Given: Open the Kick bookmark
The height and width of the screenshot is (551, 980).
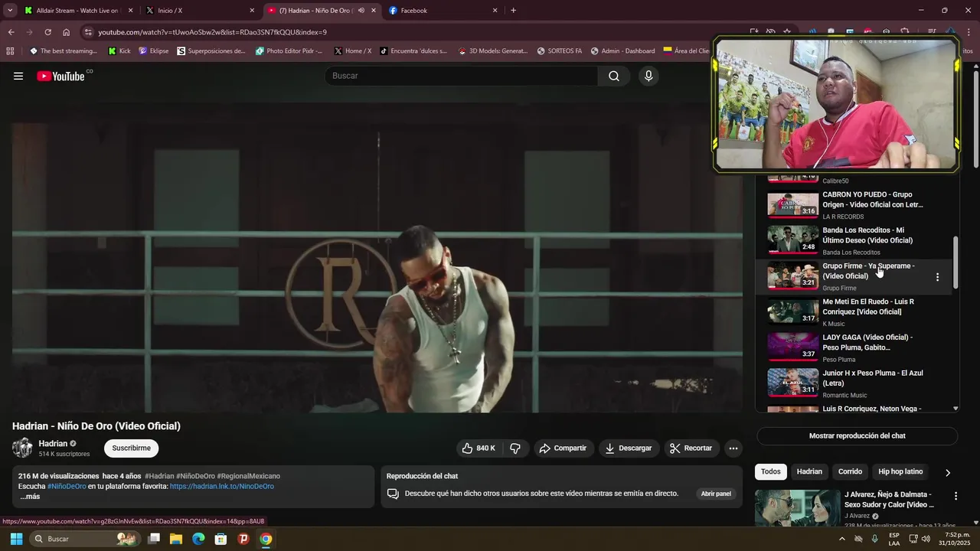Looking at the screenshot, I should click(x=119, y=51).
